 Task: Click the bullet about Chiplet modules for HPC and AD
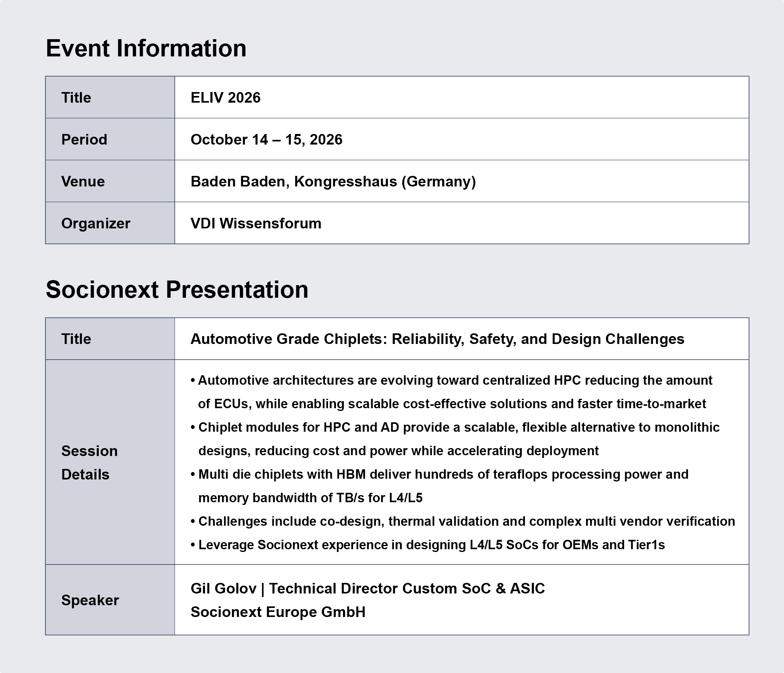(455, 439)
